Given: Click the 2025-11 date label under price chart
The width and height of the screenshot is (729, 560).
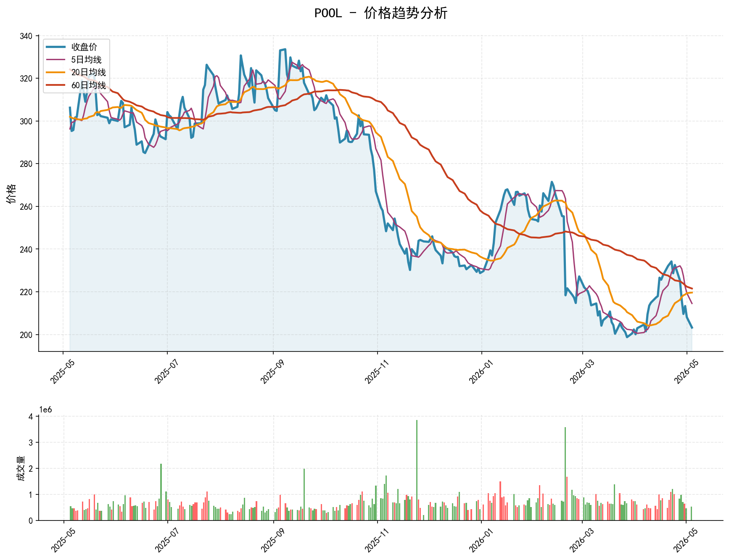Looking at the screenshot, I should coord(376,371).
